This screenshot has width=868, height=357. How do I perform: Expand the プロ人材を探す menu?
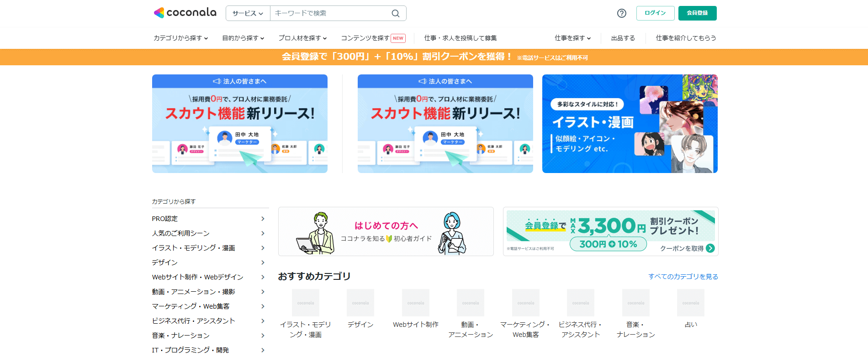(x=303, y=38)
